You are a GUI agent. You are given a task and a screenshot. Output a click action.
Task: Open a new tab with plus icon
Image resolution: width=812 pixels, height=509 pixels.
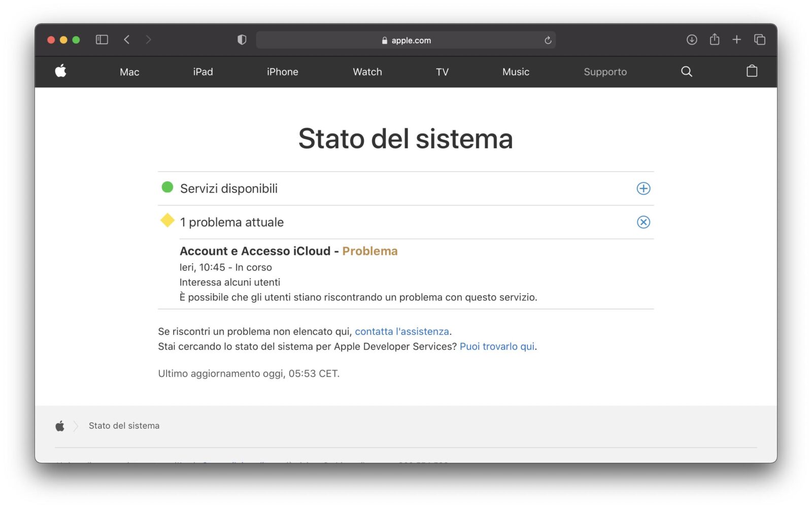point(737,40)
